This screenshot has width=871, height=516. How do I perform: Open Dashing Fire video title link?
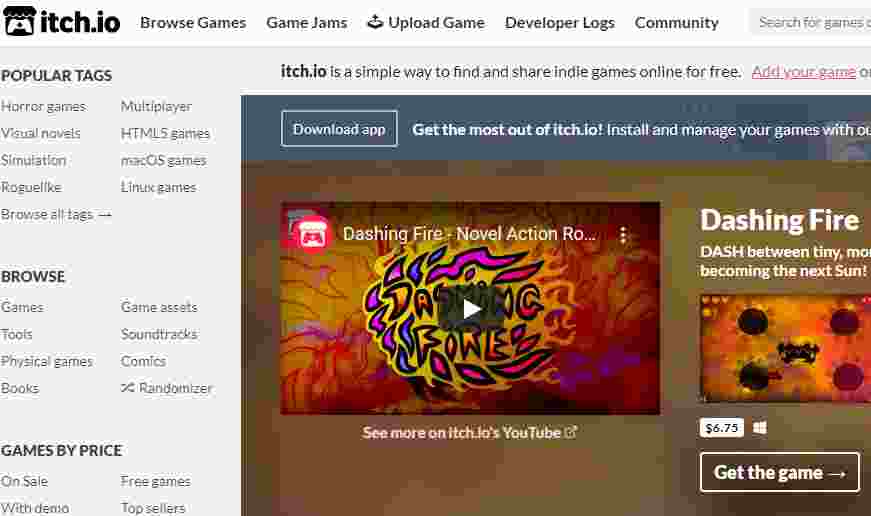(469, 234)
